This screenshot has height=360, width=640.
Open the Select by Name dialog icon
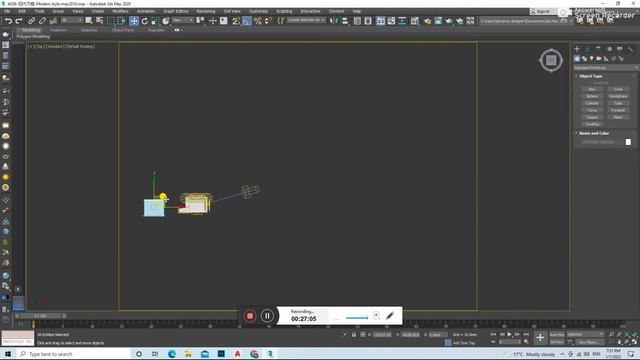(99, 21)
